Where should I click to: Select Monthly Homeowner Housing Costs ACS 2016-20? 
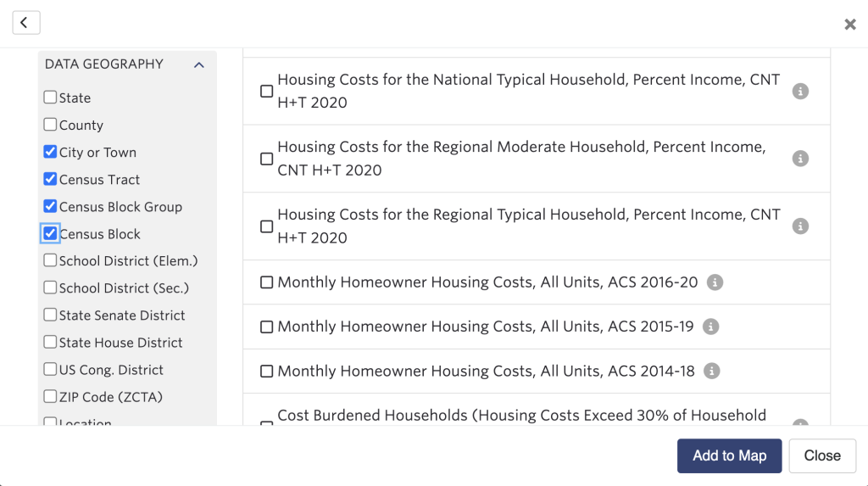(267, 282)
